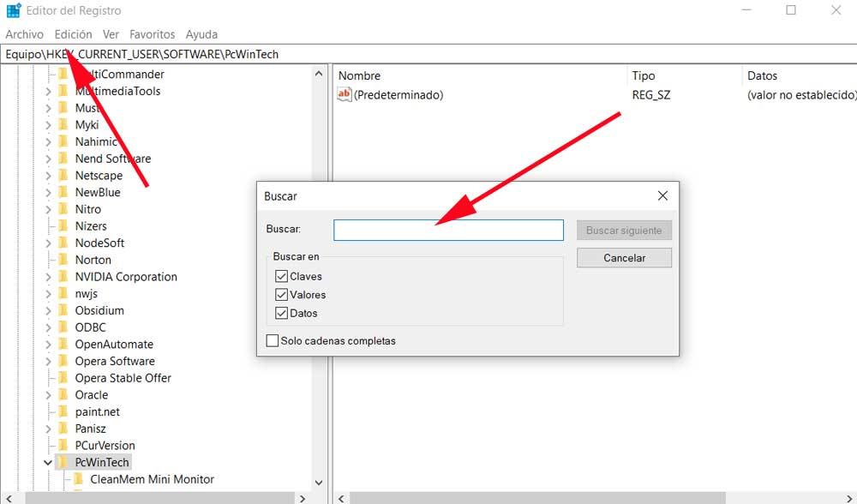This screenshot has height=504, width=857.
Task: Expand the OpenAutomate key
Action: coord(48,345)
